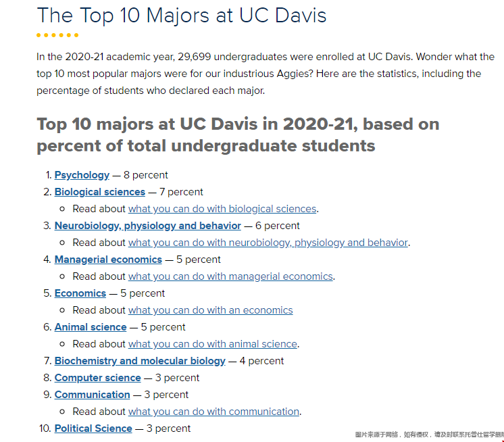Click the Computer science major link
Image resolution: width=504 pixels, height=442 pixels.
tap(98, 378)
